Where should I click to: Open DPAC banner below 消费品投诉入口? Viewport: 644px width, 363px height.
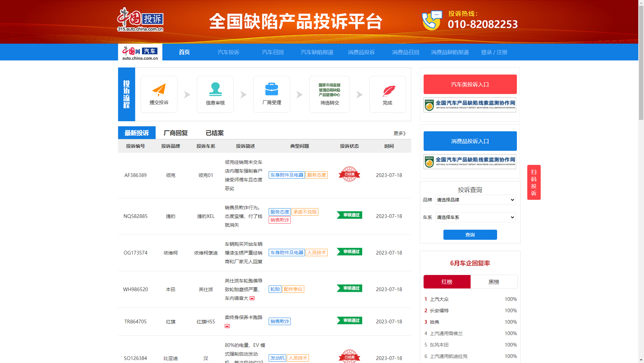[x=470, y=162]
